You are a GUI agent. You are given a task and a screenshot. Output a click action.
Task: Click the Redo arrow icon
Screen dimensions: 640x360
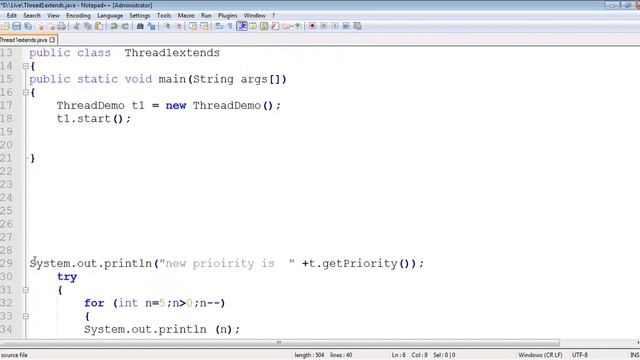125,26
